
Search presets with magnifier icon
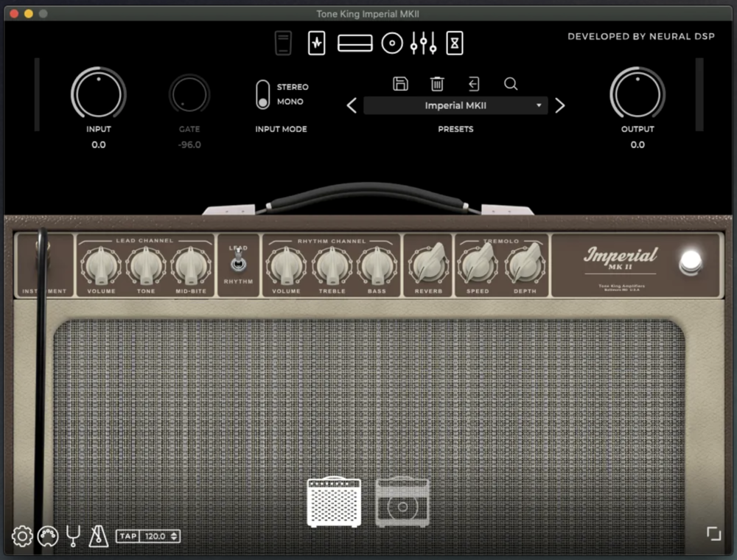(511, 84)
